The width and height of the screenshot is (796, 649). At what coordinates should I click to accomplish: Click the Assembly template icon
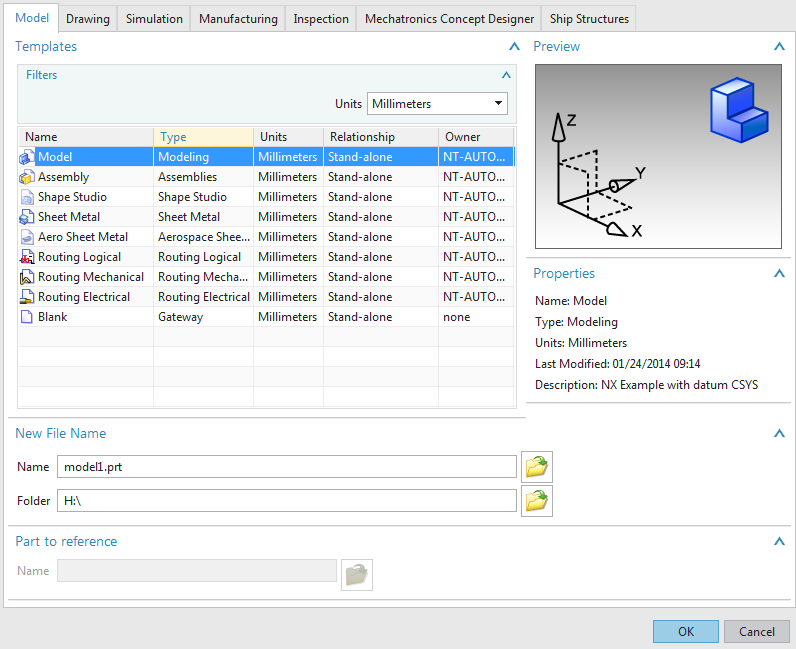click(26, 177)
